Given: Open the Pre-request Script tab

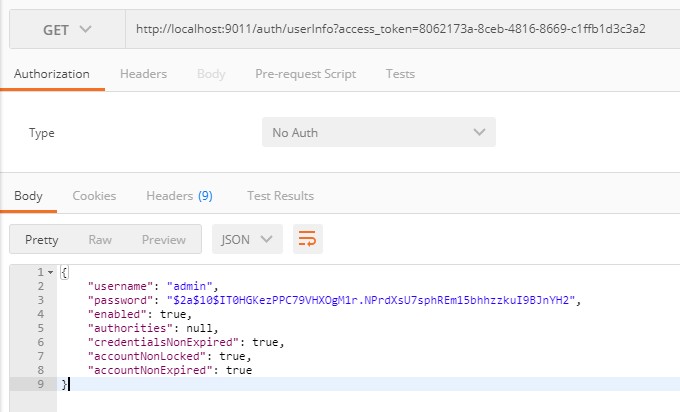Looking at the screenshot, I should (305, 74).
